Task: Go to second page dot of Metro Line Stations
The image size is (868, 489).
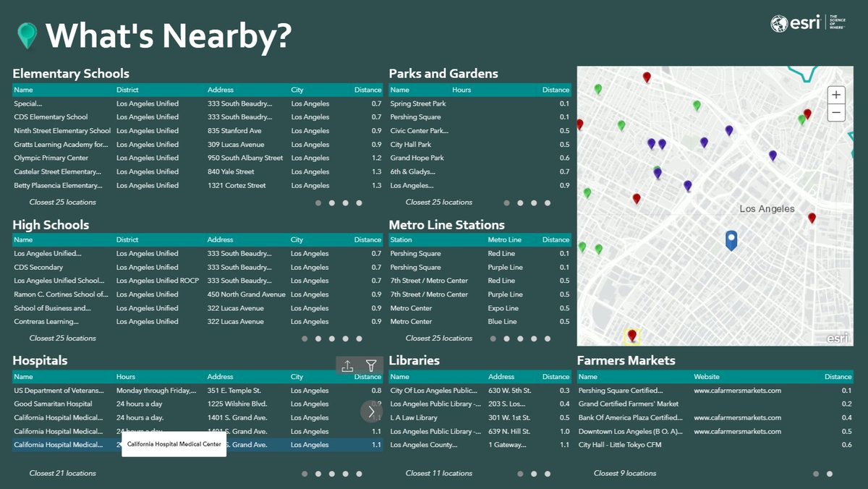Action: pyautogui.click(x=507, y=339)
